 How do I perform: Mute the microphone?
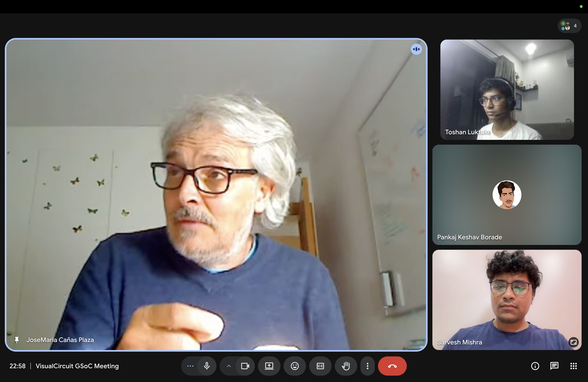[x=207, y=366]
